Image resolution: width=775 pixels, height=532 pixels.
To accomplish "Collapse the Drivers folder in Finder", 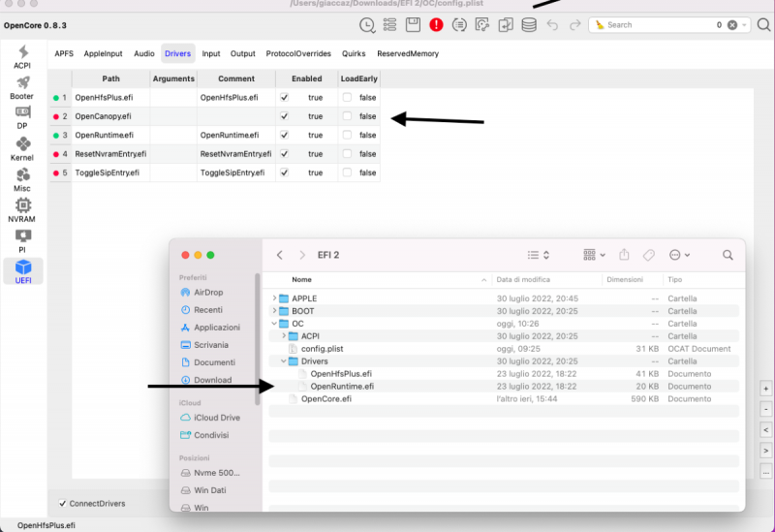I will tap(284, 360).
